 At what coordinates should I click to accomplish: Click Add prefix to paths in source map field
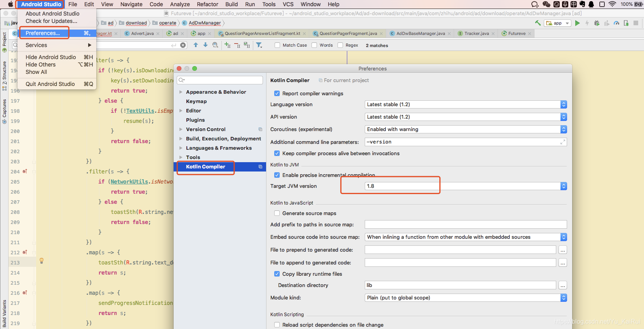(x=466, y=224)
